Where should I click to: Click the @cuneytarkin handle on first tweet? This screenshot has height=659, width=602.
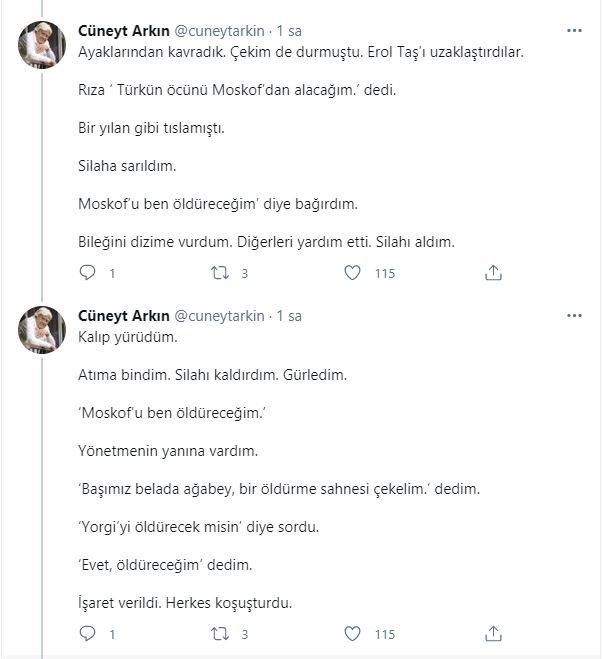tap(220, 31)
